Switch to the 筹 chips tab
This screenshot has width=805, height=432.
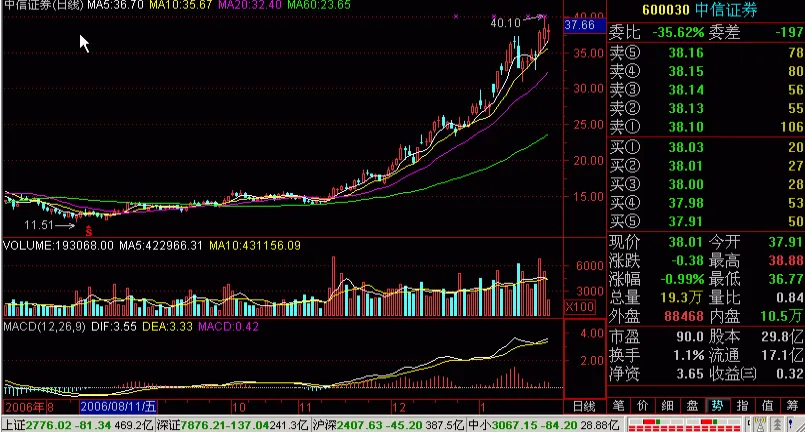click(x=792, y=406)
